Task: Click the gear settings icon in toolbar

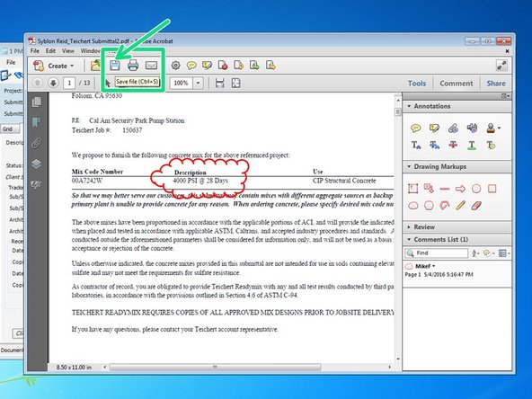Action: tap(175, 65)
